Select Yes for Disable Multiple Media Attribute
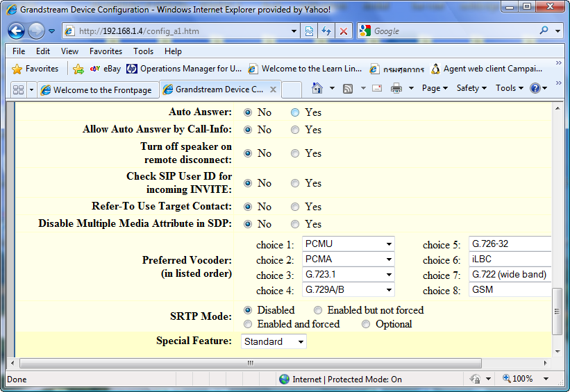Image resolution: width=570 pixels, height=392 pixels. 295,224
